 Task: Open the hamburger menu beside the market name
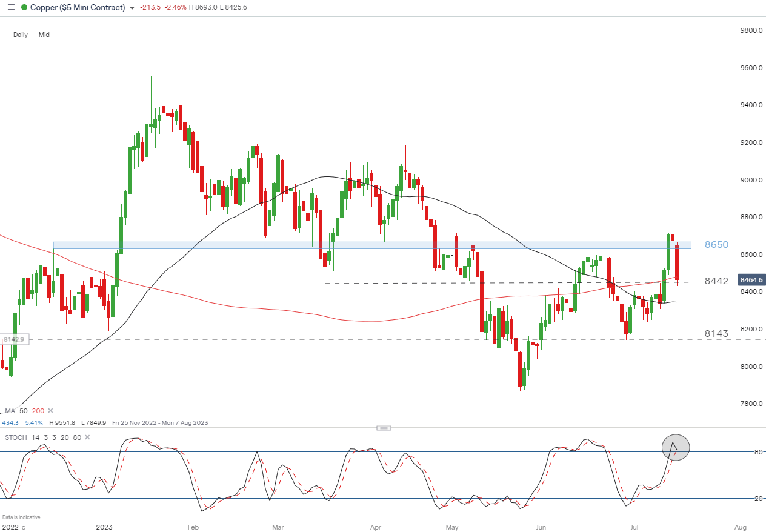click(x=10, y=7)
